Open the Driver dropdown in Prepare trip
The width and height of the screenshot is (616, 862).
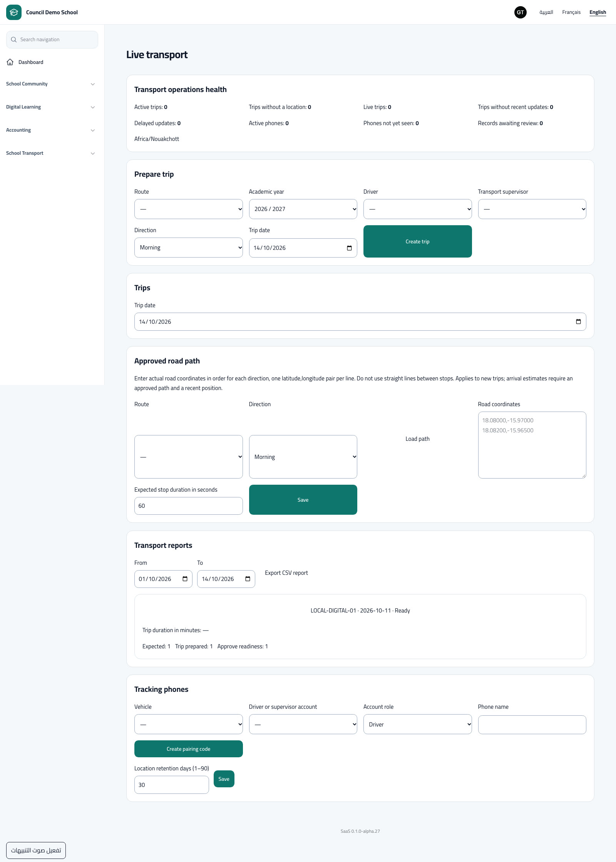pyautogui.click(x=417, y=209)
